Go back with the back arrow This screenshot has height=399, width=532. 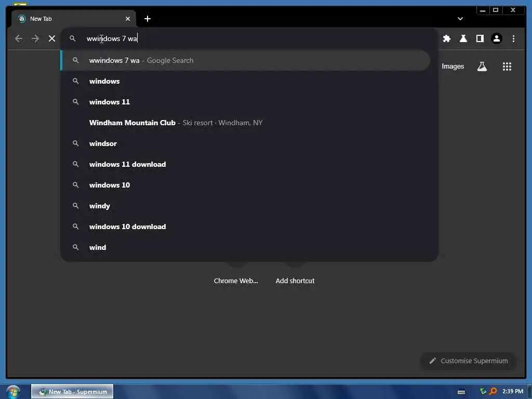(x=19, y=38)
